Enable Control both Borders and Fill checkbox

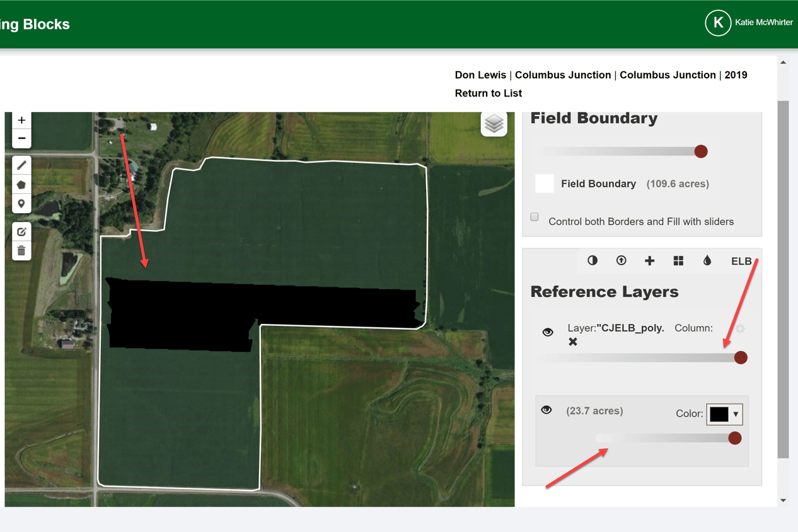(x=535, y=217)
